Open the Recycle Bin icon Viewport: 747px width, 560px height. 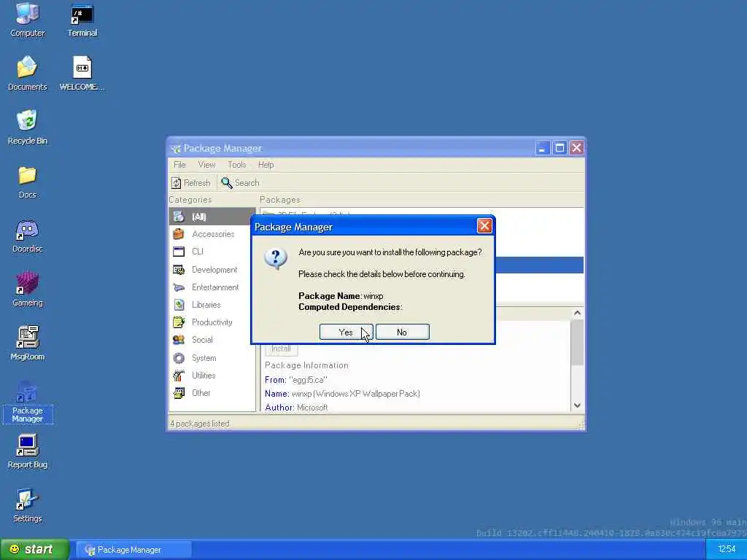point(27,127)
